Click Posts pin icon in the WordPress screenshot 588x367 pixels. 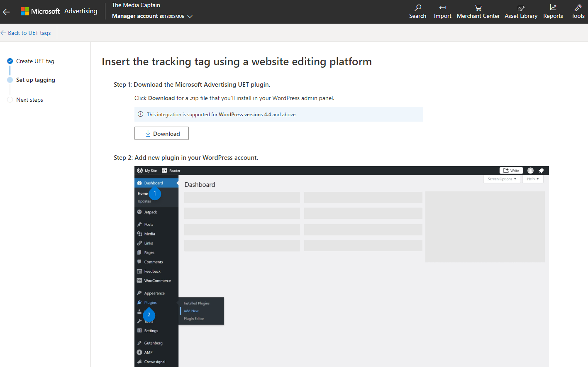(139, 224)
